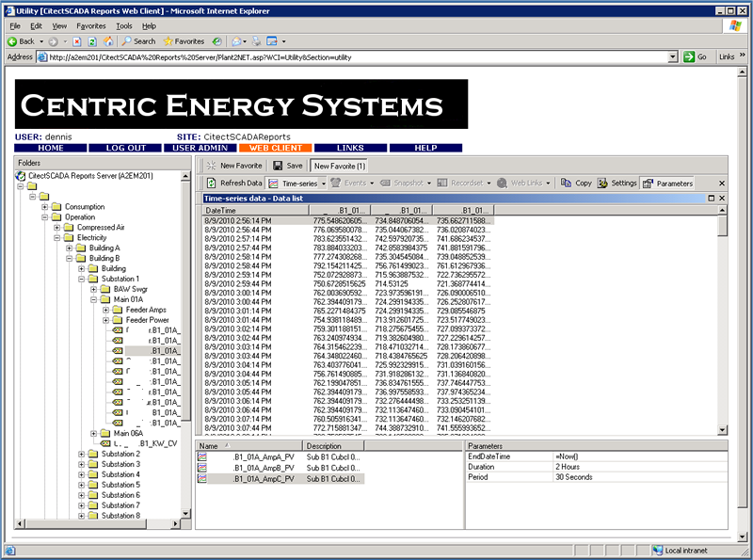Open the Tools menu
Screen dimensions: 753x560
click(x=126, y=26)
